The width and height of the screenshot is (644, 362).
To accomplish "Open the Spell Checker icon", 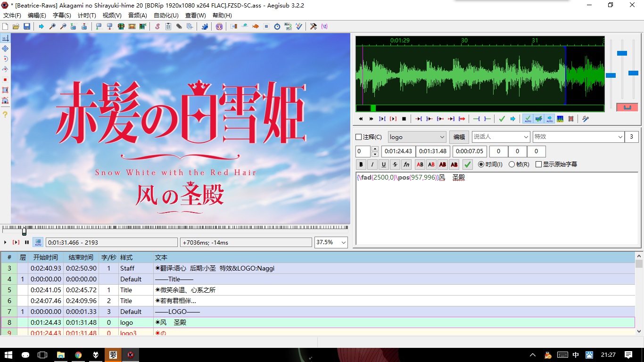I will coord(299,26).
